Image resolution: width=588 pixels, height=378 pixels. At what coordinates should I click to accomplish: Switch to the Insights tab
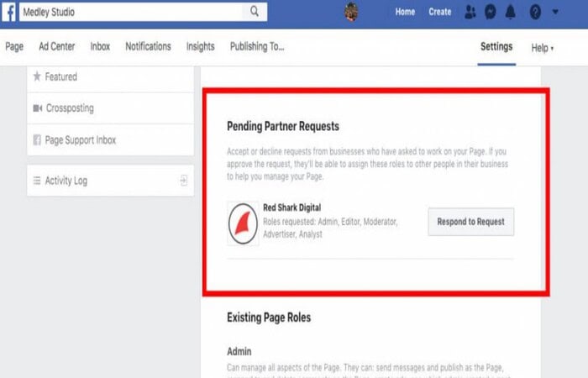pyautogui.click(x=200, y=46)
